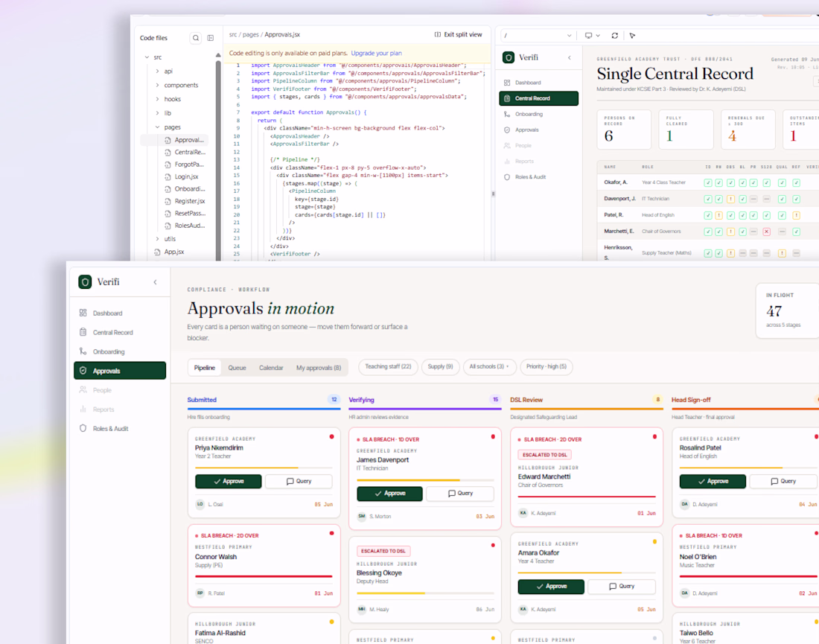Toggle the Supply (9) filter chip
819x644 pixels.
(x=440, y=366)
